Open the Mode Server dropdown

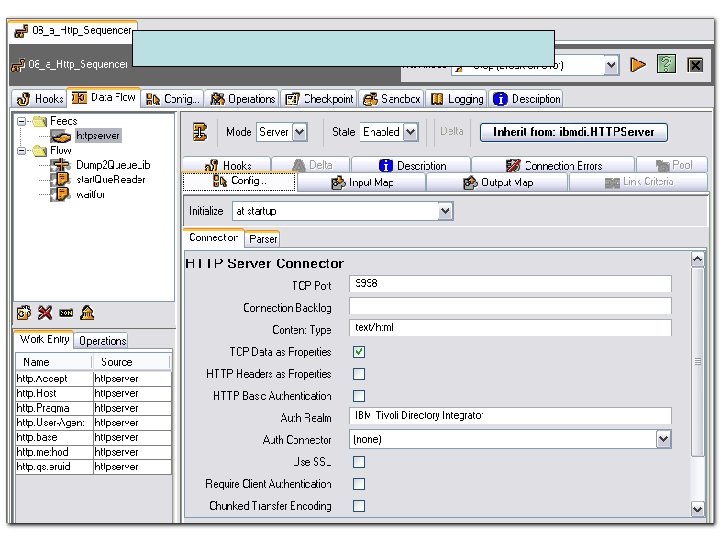click(299, 132)
